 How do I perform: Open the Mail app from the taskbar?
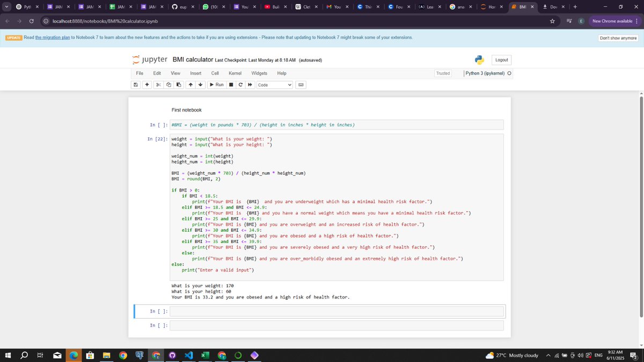pos(57,355)
